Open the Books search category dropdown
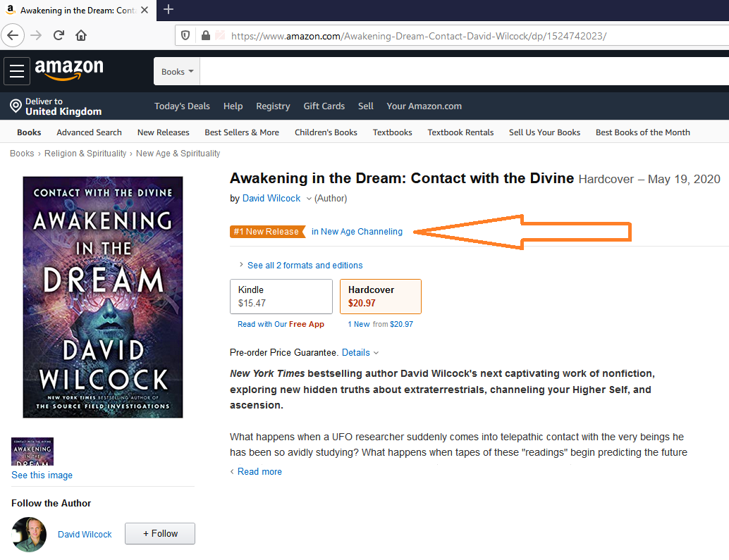729x560 pixels. tap(177, 72)
